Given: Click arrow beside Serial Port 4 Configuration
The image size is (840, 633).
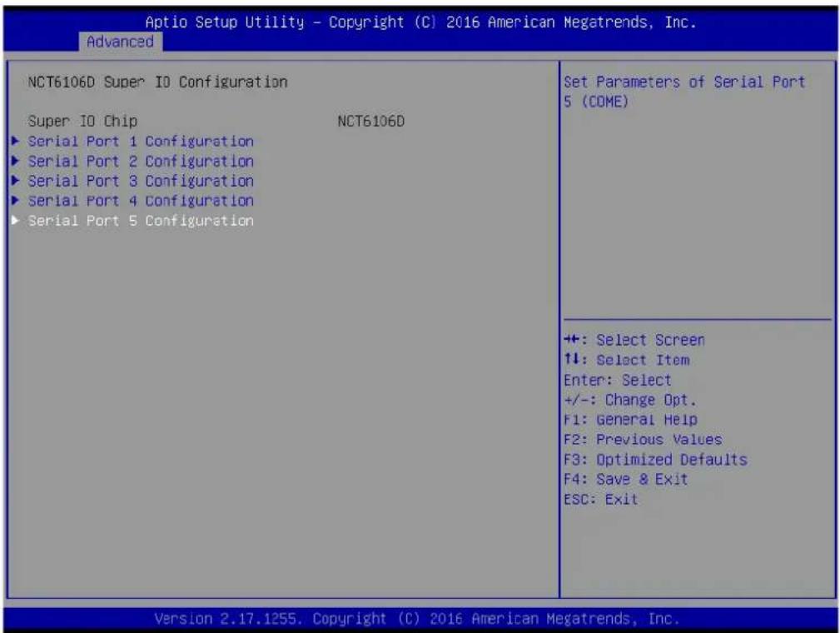Looking at the screenshot, I should pyautogui.click(x=16, y=201).
